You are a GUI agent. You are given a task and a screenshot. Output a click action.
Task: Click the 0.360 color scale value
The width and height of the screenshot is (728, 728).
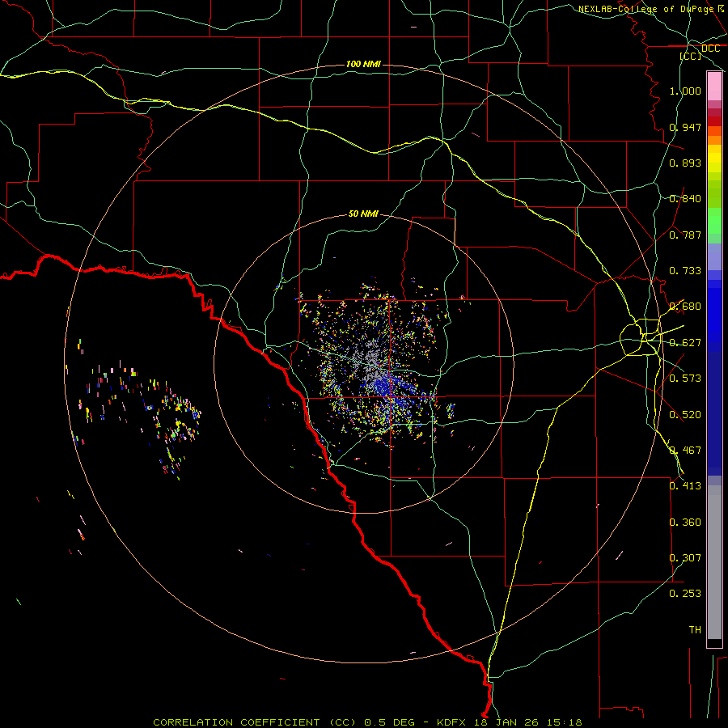685,523
